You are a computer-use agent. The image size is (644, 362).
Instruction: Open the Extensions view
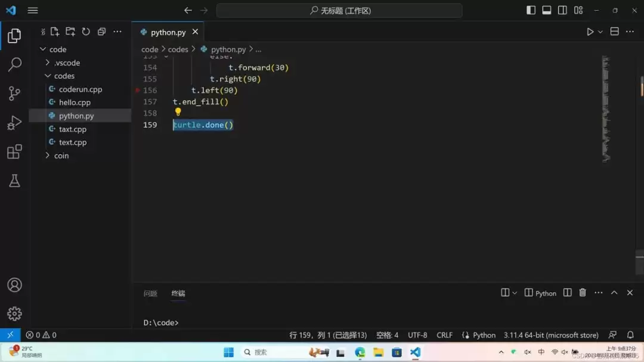14,151
